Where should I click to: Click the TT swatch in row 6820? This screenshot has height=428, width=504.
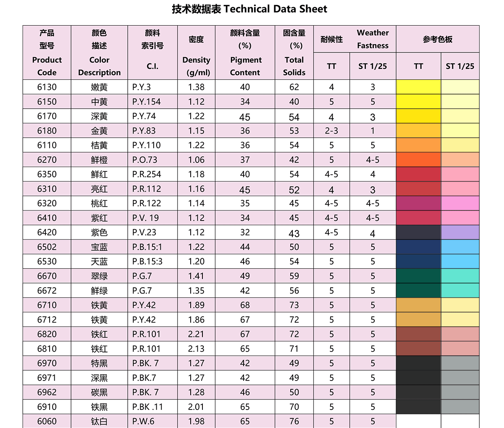tap(418, 334)
